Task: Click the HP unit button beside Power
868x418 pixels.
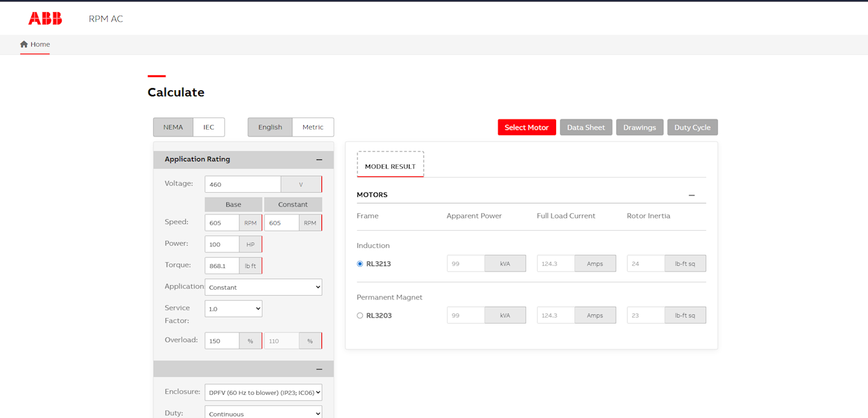Action: coord(250,244)
